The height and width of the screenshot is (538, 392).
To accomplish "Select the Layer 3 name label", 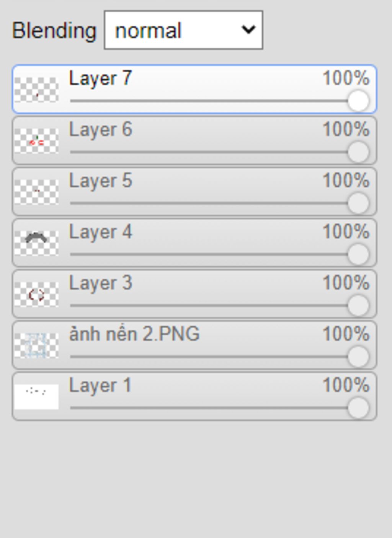I will [x=101, y=283].
